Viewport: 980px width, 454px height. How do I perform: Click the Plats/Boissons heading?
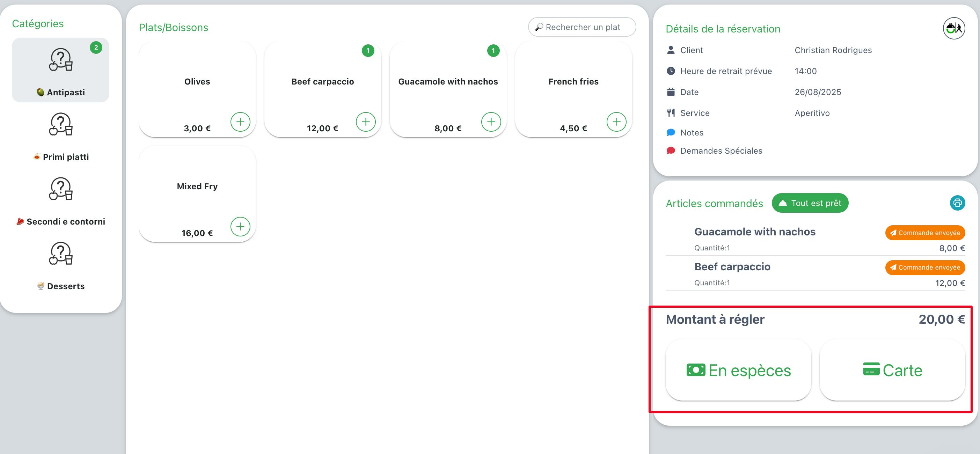pos(173,27)
